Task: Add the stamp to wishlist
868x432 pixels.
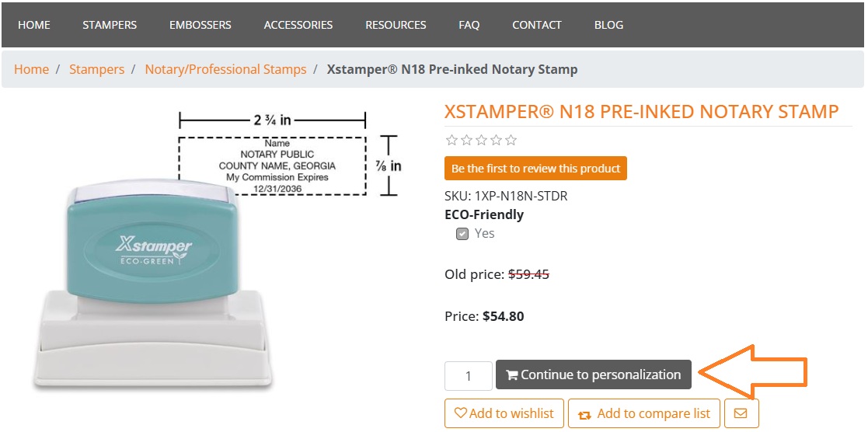Action: tap(504, 413)
